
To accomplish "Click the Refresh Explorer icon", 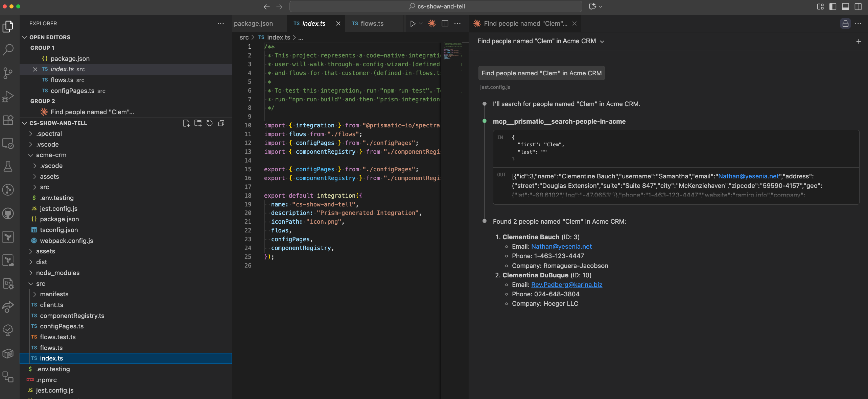I will pos(209,123).
